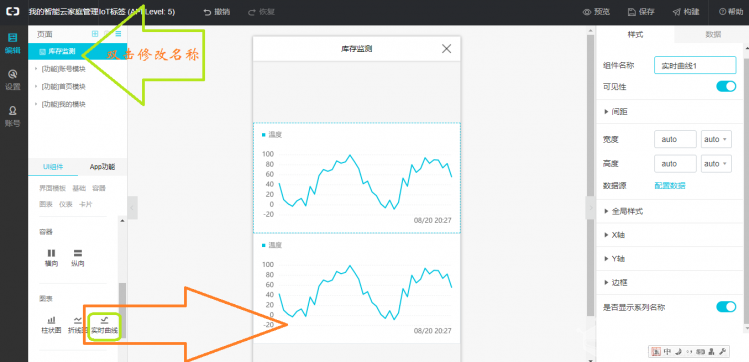Open the 编辑 (Edit) sidebar section
749x362 pixels.
[13, 43]
